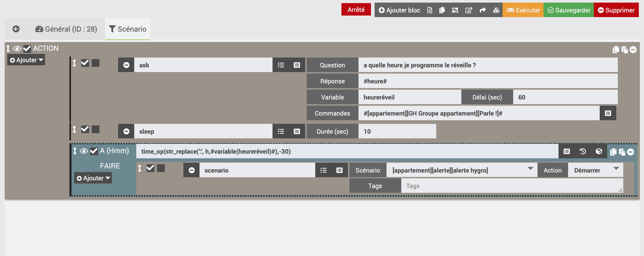Image resolution: width=644 pixels, height=256 pixels.
Task: Remove the ACTION block
Action: pos(633,49)
